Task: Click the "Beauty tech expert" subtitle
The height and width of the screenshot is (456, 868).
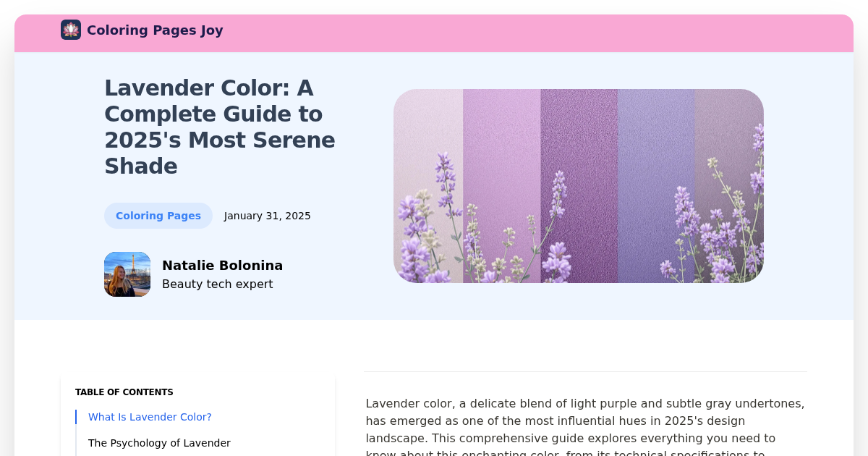Action: coord(218,284)
